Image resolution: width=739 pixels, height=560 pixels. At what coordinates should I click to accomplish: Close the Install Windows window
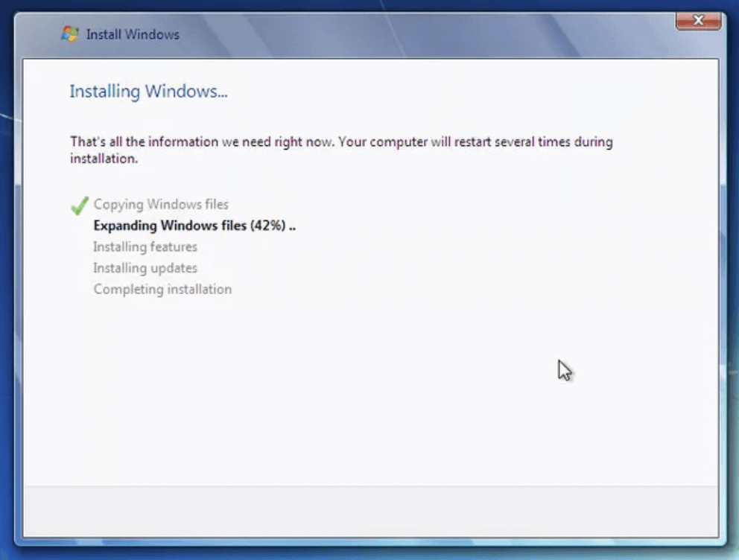coord(697,20)
